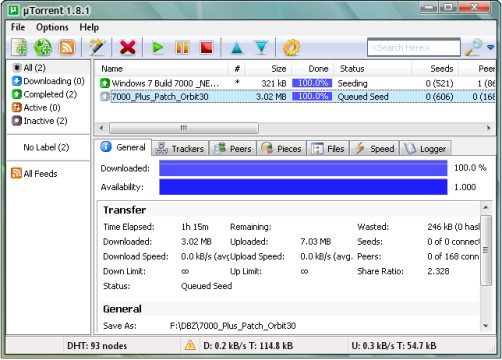Image resolution: width=502 pixels, height=360 pixels.
Task: Open the search engine dropdown arrow
Action: (x=490, y=48)
